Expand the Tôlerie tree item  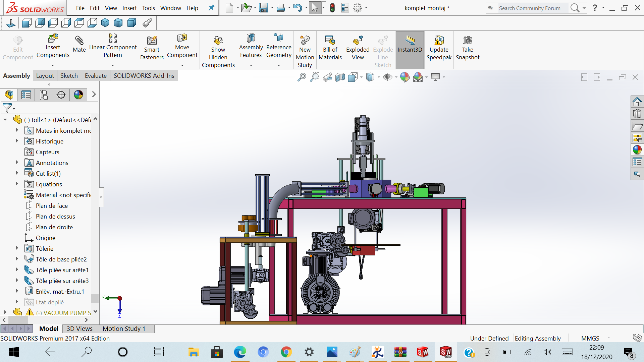pyautogui.click(x=17, y=248)
